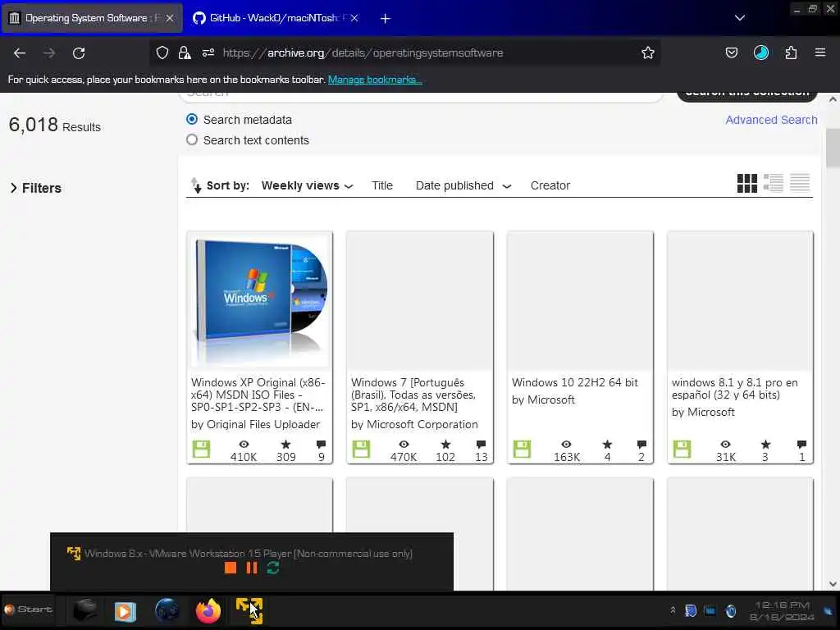The height and width of the screenshot is (630, 840).
Task: Open the Firefox hamburger menu
Action: (819, 52)
